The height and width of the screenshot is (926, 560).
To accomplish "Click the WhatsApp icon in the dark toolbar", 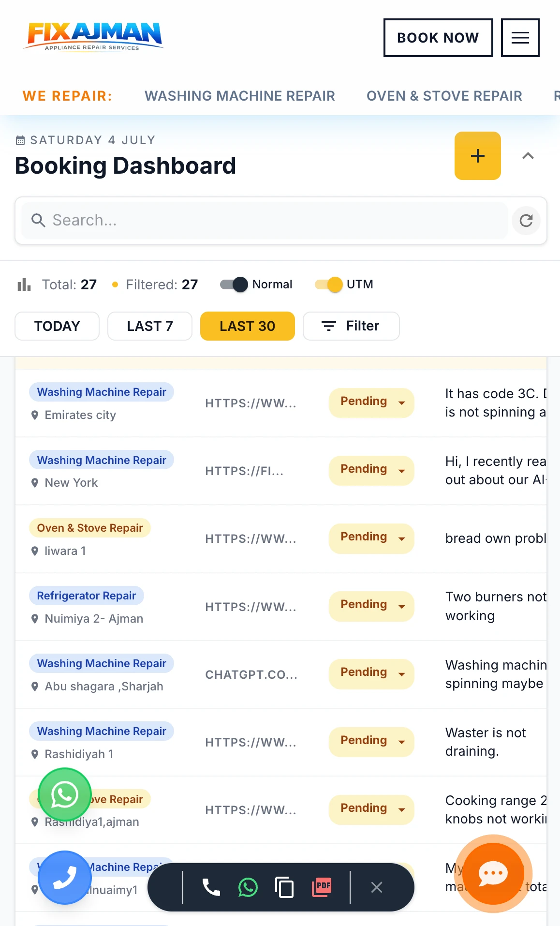I will click(248, 887).
